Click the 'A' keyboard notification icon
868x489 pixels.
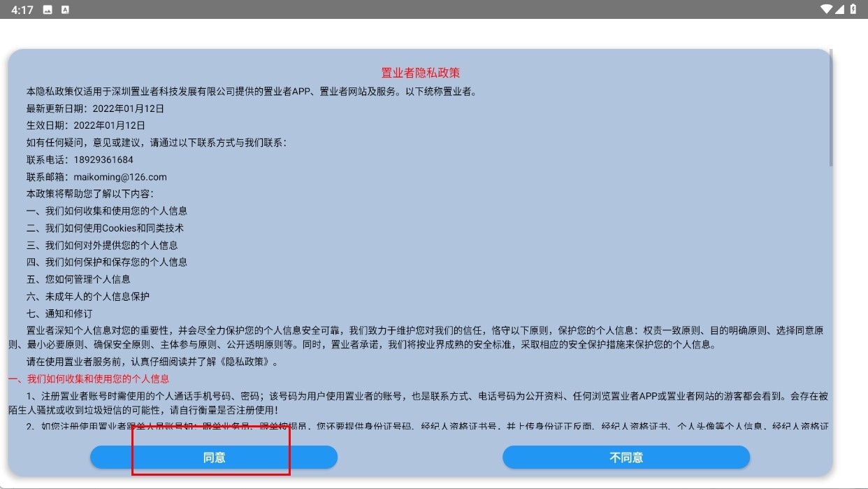[65, 10]
